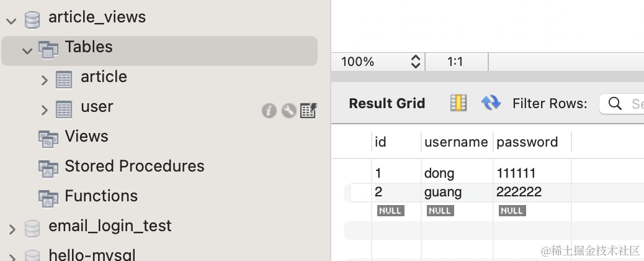The width and height of the screenshot is (644, 261).
Task: Expand the email_login_test schema
Action: [11, 229]
